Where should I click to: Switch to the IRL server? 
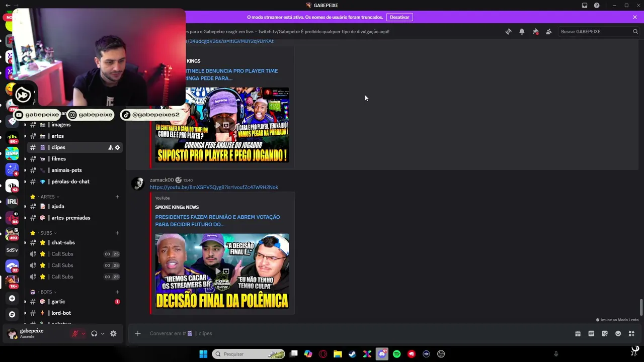tap(12, 202)
